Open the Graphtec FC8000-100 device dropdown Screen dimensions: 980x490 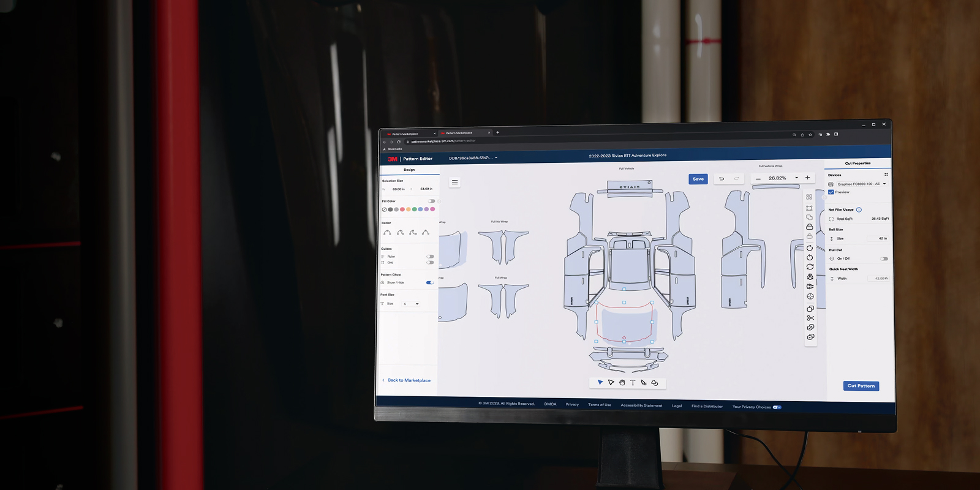[861, 184]
